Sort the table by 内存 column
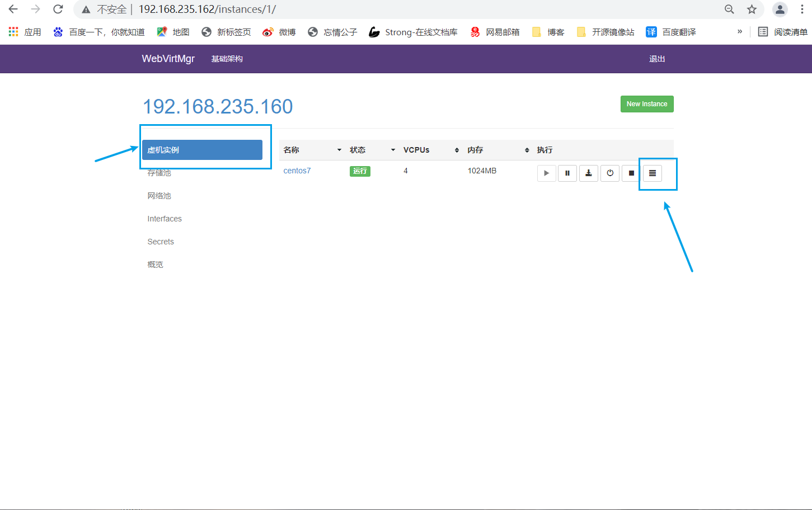 [x=498, y=150]
